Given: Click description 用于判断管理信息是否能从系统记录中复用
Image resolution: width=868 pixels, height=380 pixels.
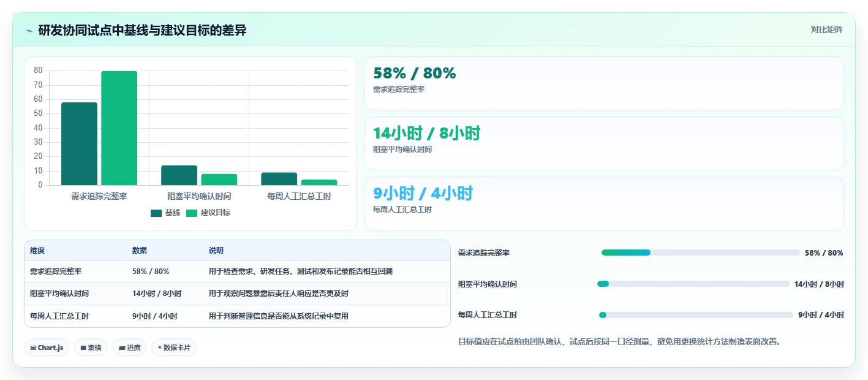Looking at the screenshot, I should click(279, 316).
